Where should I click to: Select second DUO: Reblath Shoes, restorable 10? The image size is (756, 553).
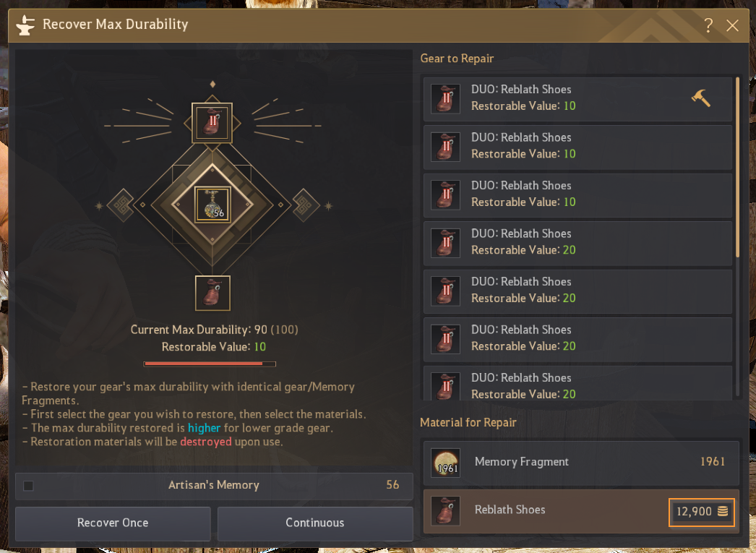577,147
